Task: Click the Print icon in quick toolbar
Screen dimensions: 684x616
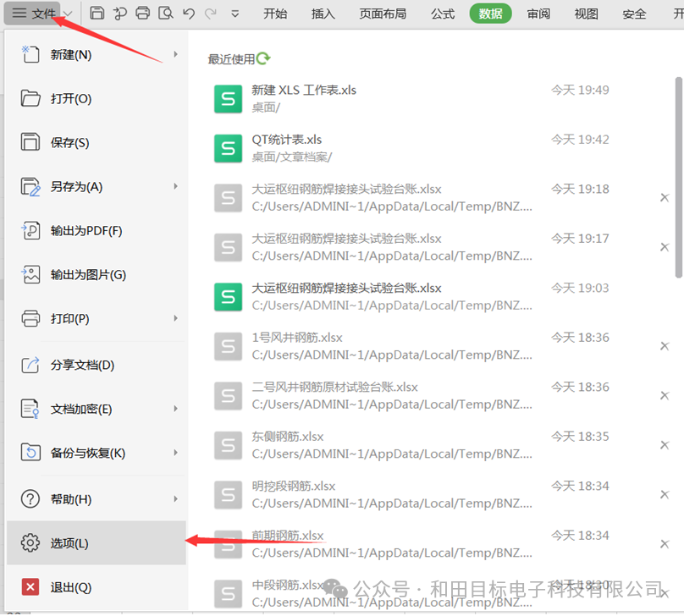Action: point(143,13)
